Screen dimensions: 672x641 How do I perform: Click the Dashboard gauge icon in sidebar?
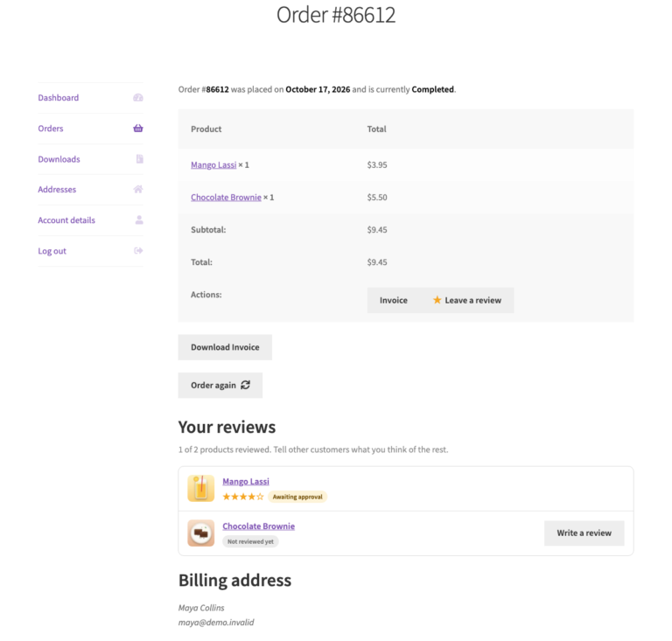click(x=138, y=98)
